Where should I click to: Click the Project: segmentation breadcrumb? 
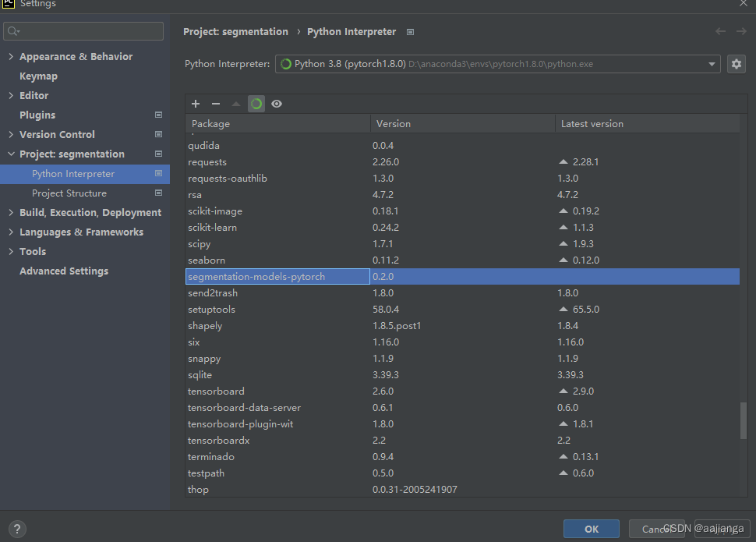click(x=235, y=31)
